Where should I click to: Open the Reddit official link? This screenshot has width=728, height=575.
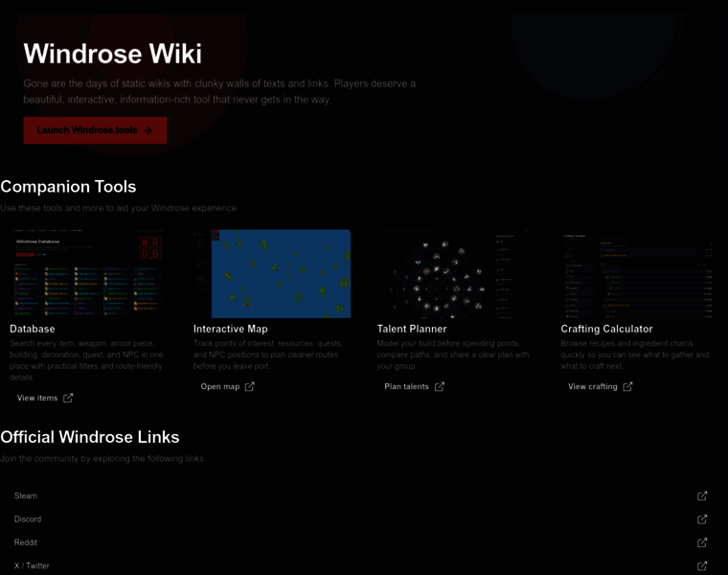coord(360,542)
